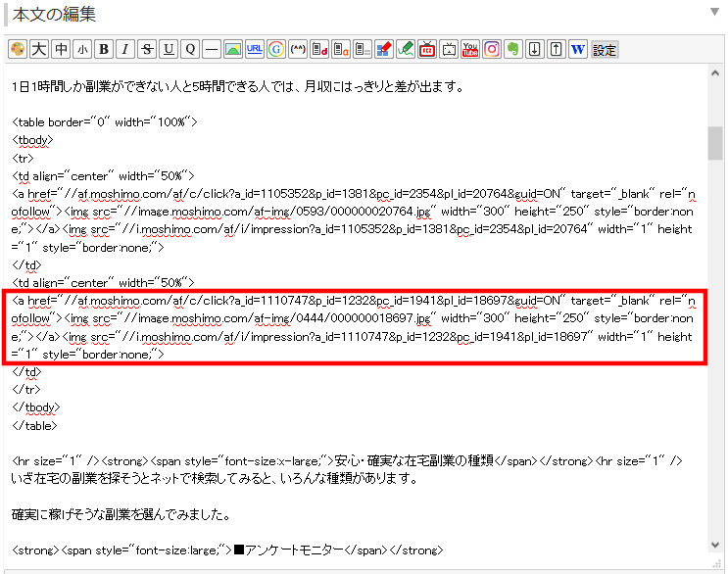Viewport: 728px width, 574px height.
Task: Click the first line 1日1時間しか副業ができない人
Action: 238,86
